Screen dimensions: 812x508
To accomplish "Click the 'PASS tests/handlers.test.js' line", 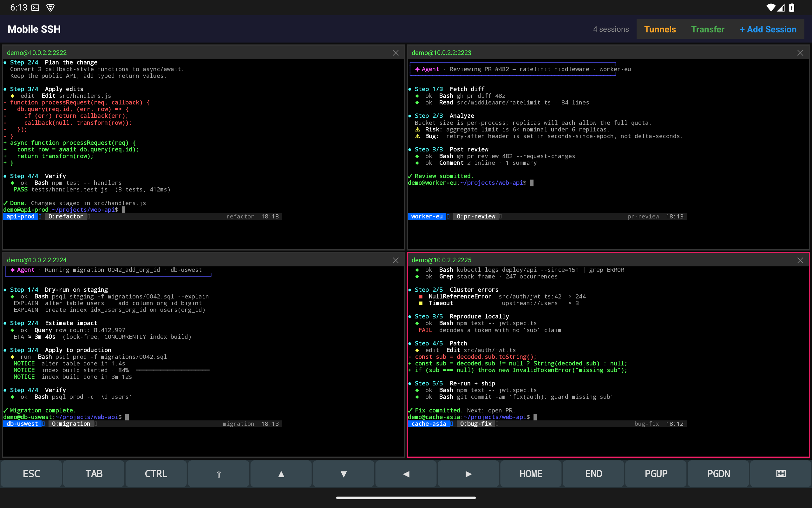I will coord(92,190).
